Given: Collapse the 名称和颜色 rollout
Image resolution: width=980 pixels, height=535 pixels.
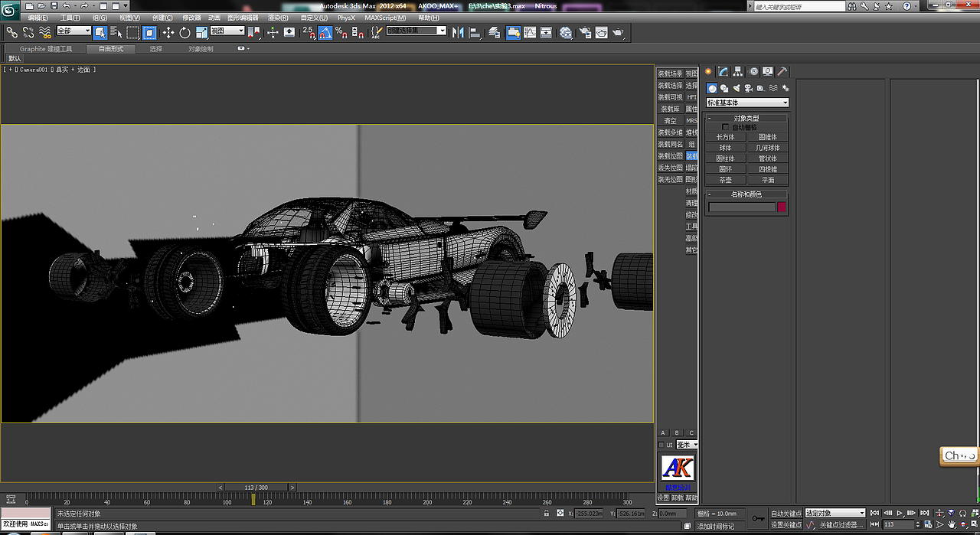Looking at the screenshot, I should click(746, 194).
